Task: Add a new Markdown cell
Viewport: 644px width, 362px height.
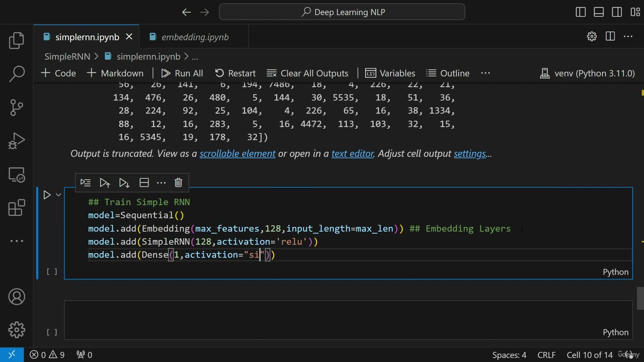Action: pos(115,73)
